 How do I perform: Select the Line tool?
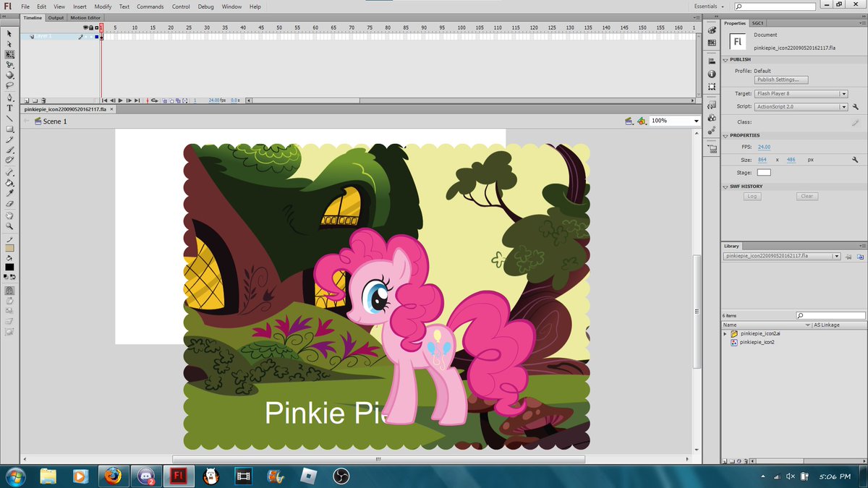click(10, 119)
